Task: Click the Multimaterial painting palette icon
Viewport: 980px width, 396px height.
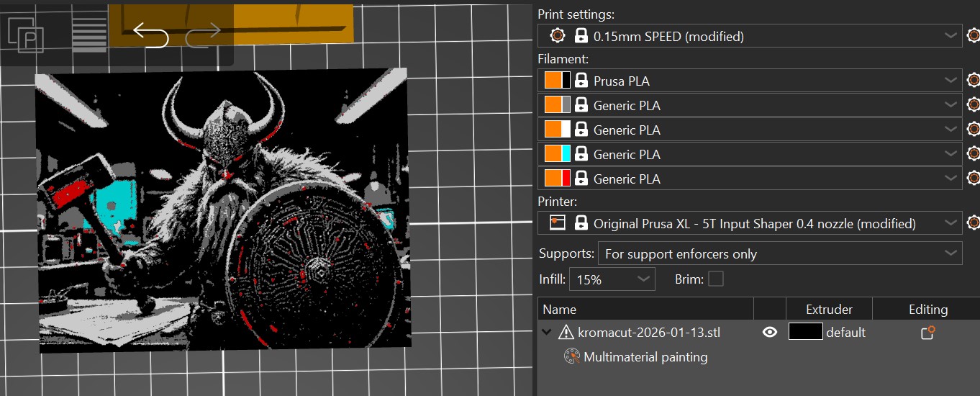Action: click(572, 356)
